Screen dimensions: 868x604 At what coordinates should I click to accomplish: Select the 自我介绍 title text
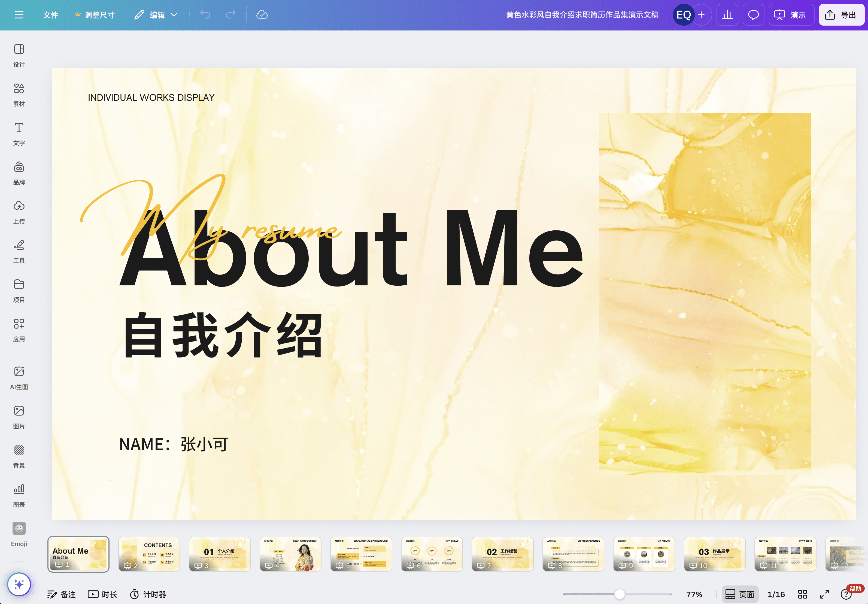223,335
